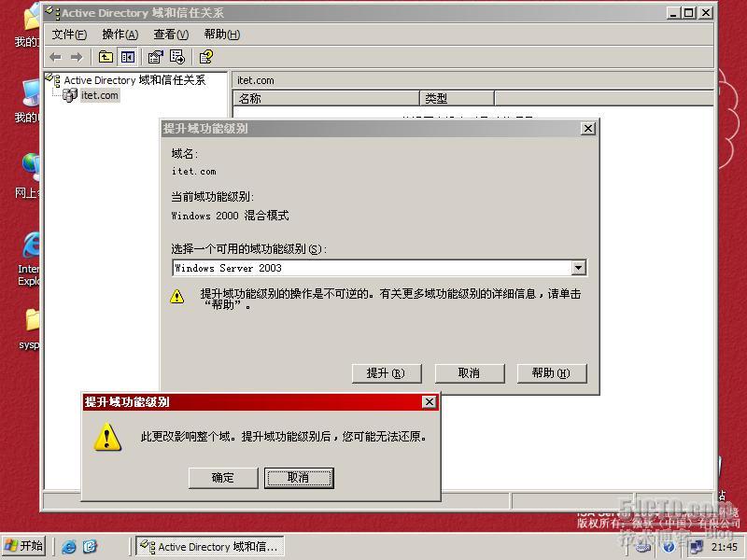Click Active Directory 域和信... taskbar button
Viewport: 747px width, 560px height.
[209, 546]
